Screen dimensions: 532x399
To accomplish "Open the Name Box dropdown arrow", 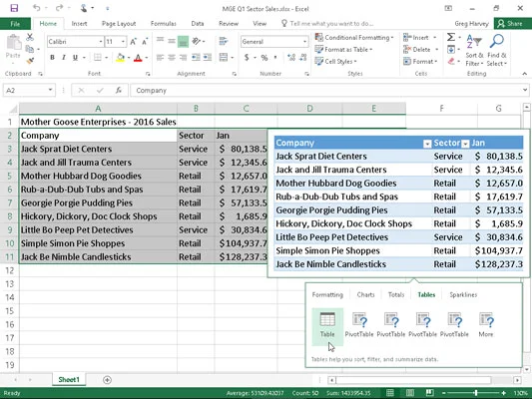I will pos(50,90).
